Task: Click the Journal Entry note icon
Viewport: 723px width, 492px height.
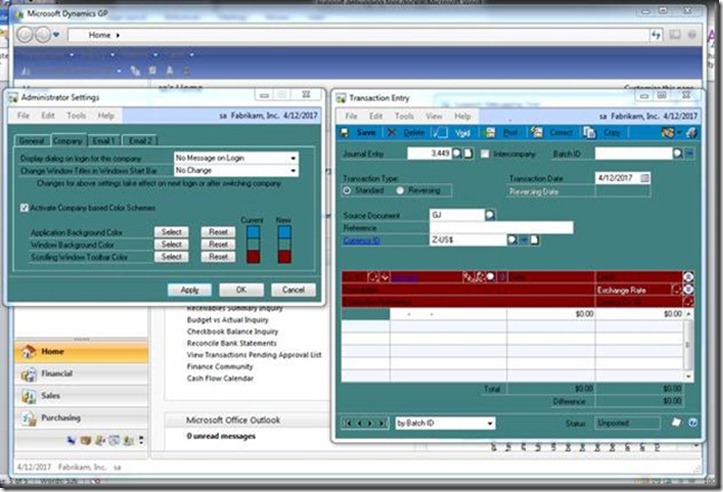Action: pos(468,154)
